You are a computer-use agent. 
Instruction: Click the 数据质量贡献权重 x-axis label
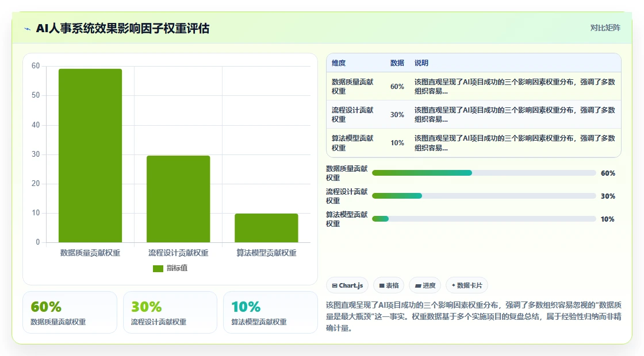tap(90, 253)
